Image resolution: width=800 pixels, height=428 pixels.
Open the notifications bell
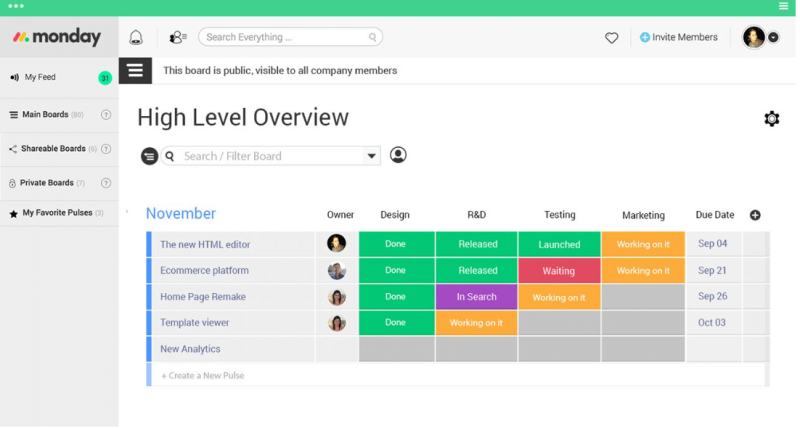pos(136,37)
